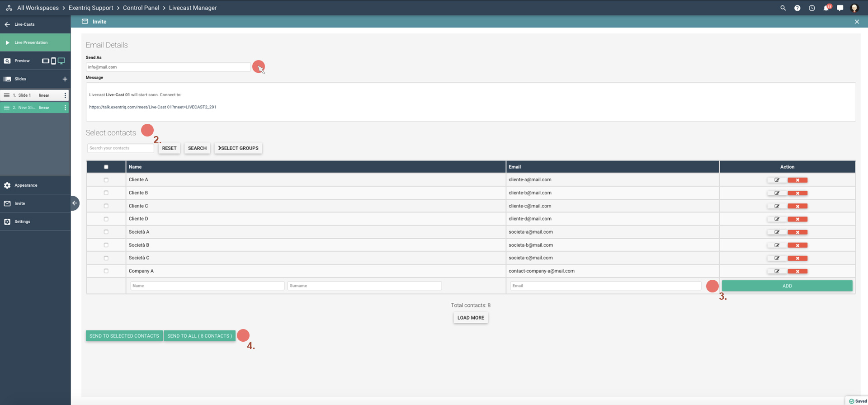The image size is (868, 405).
Task: Click Send to Selected Contacts button
Action: pos(124,336)
